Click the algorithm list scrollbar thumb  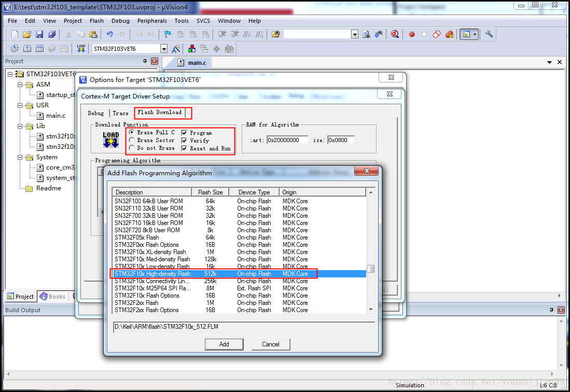pos(370,269)
